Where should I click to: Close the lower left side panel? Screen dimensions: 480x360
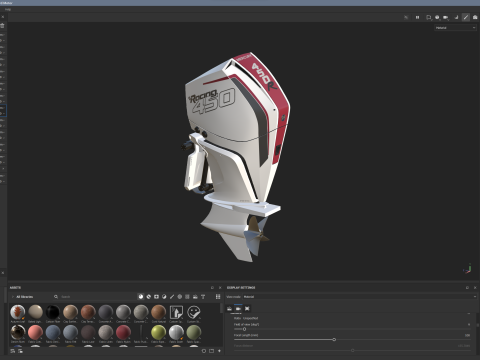3,273
